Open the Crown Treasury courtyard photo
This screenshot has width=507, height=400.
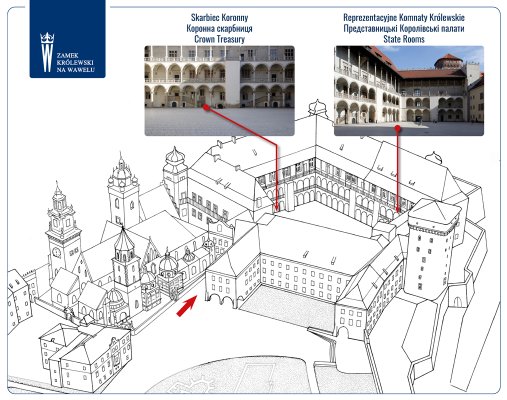[219, 91]
